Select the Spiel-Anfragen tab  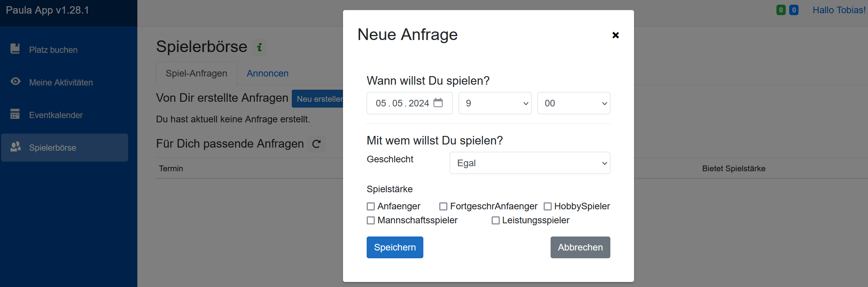196,73
